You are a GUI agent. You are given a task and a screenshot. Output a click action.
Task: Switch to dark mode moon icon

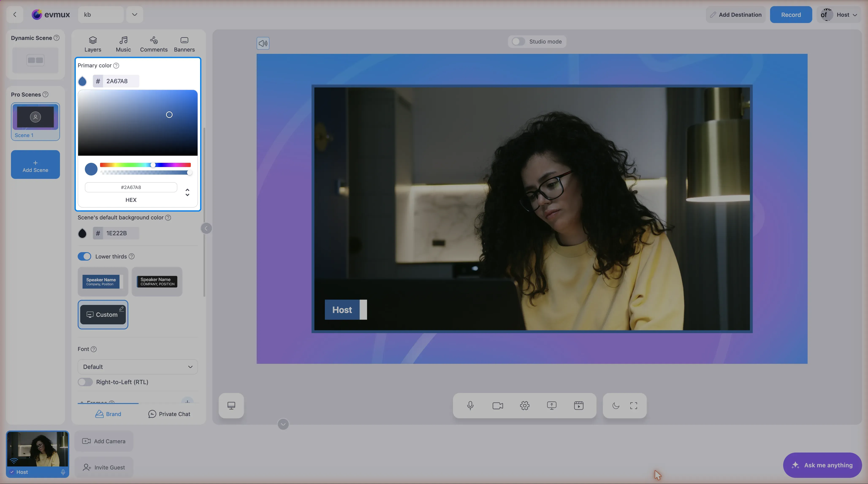[616, 405]
